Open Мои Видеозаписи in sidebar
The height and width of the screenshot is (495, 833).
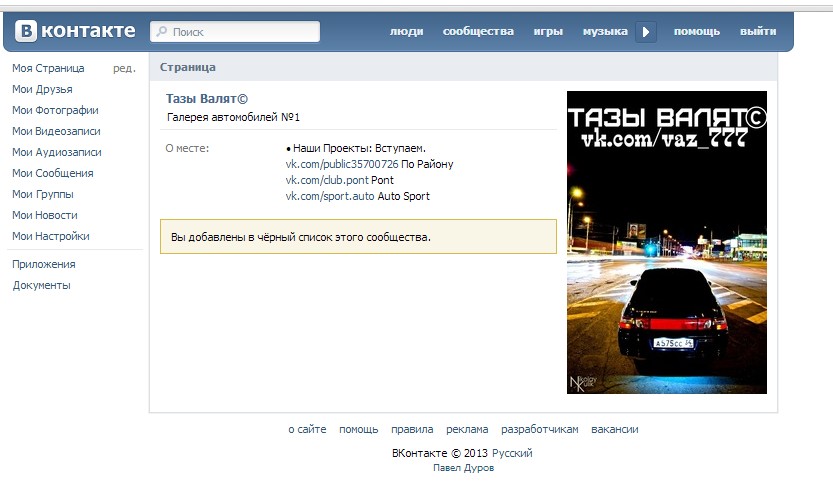click(x=56, y=131)
